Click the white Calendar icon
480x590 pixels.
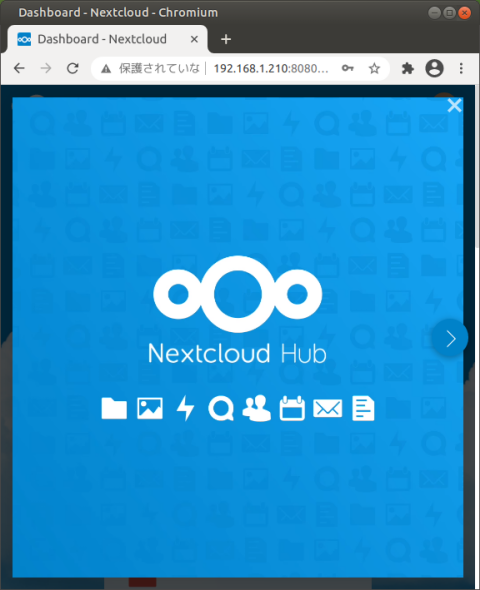[x=292, y=408]
